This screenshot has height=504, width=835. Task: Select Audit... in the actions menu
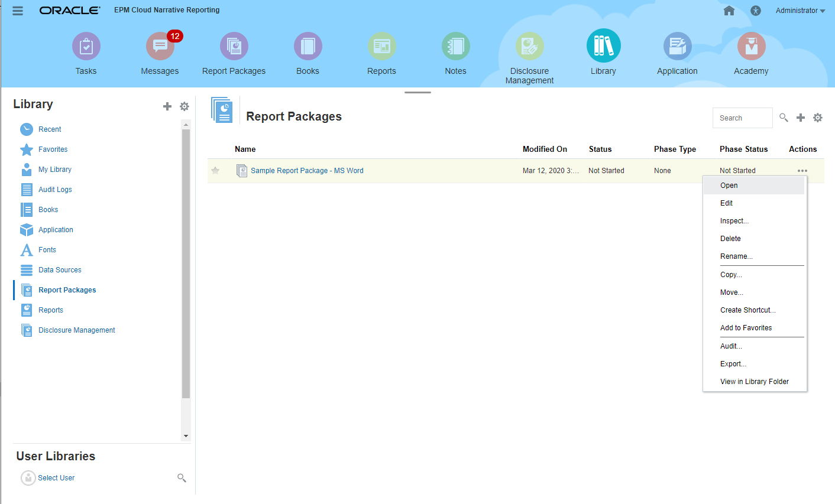pos(754,346)
